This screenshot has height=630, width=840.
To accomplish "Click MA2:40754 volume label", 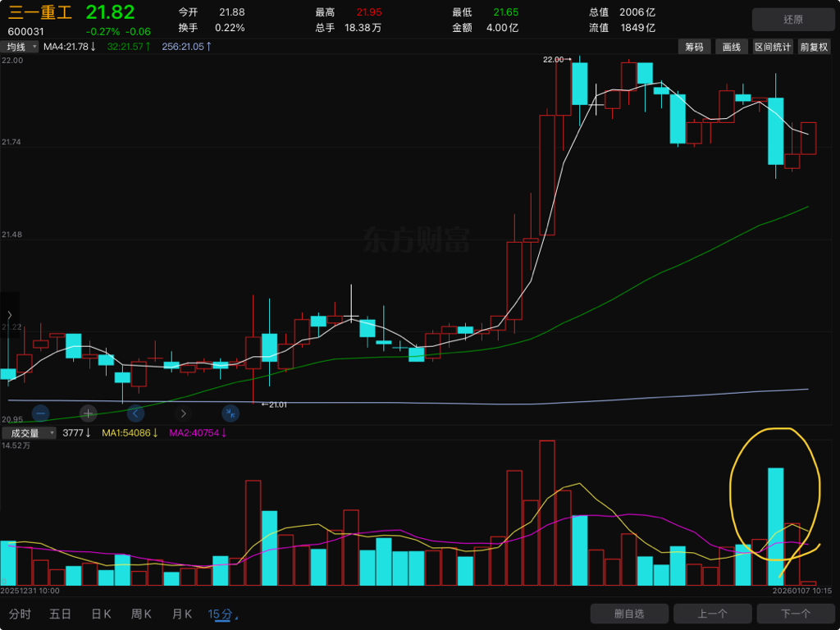I will pos(199,433).
